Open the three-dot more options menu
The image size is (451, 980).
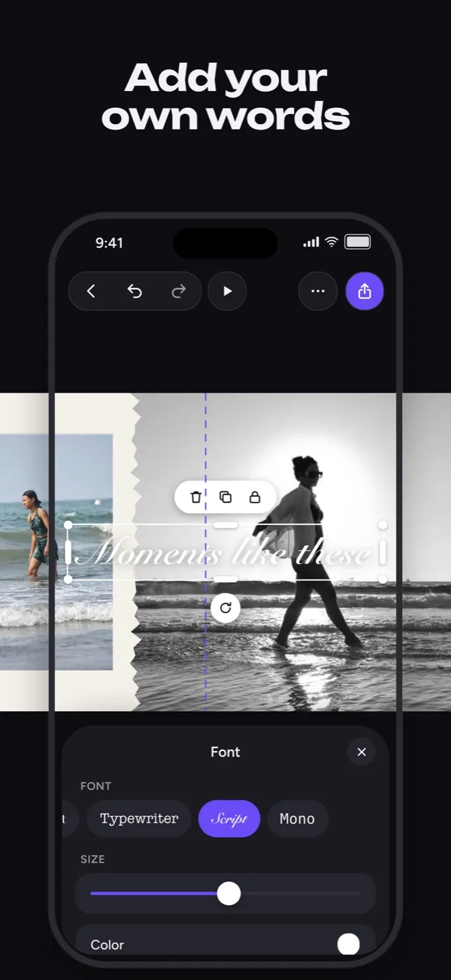coord(318,291)
